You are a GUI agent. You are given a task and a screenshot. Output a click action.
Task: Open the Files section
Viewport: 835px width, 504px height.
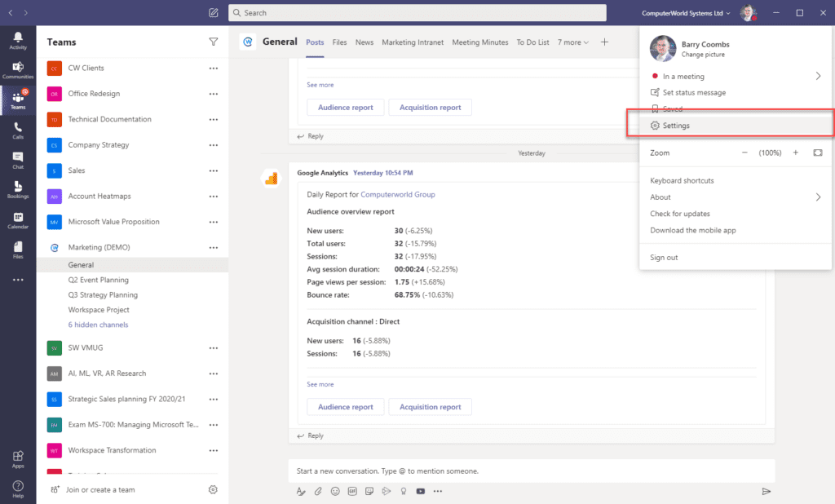18,250
